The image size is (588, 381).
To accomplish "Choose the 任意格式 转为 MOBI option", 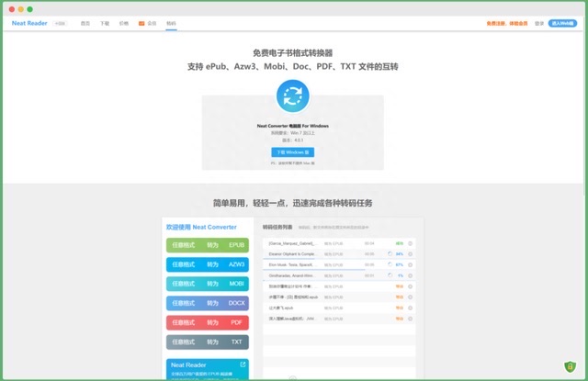I will [207, 284].
